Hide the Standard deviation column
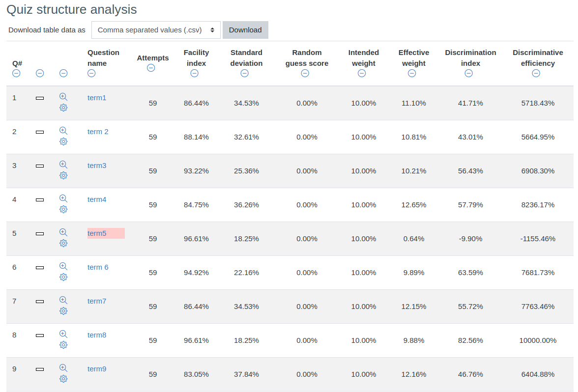The image size is (578, 392). coord(244,73)
